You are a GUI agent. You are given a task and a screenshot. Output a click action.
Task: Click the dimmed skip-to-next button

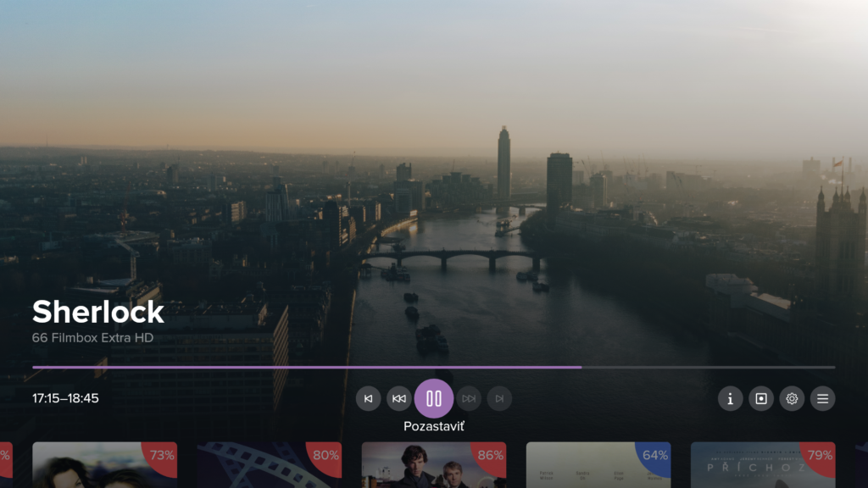pyautogui.click(x=499, y=398)
